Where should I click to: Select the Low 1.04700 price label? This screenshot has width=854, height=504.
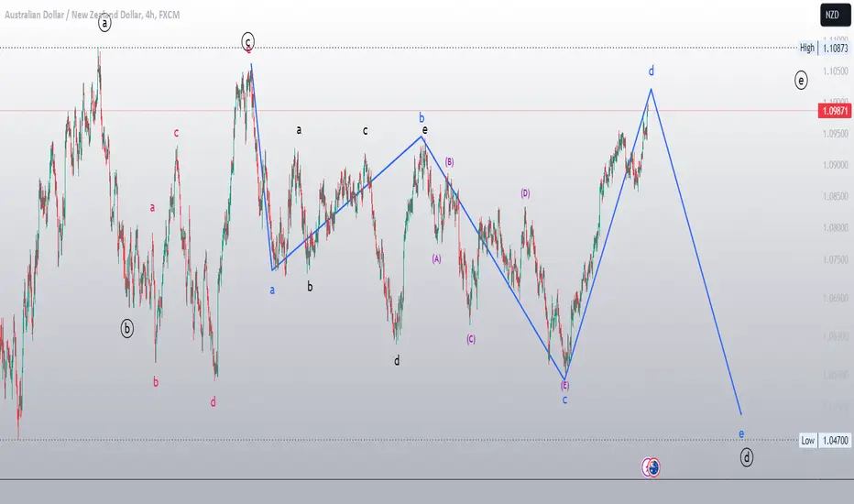[x=825, y=440]
